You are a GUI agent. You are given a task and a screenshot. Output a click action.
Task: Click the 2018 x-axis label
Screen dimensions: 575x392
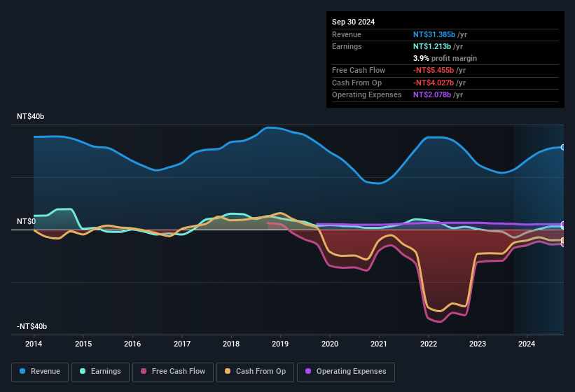[x=231, y=344]
